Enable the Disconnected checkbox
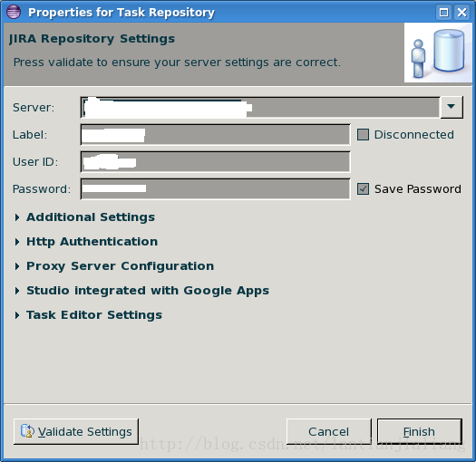Screen dimensions: 476x462 click(363, 135)
